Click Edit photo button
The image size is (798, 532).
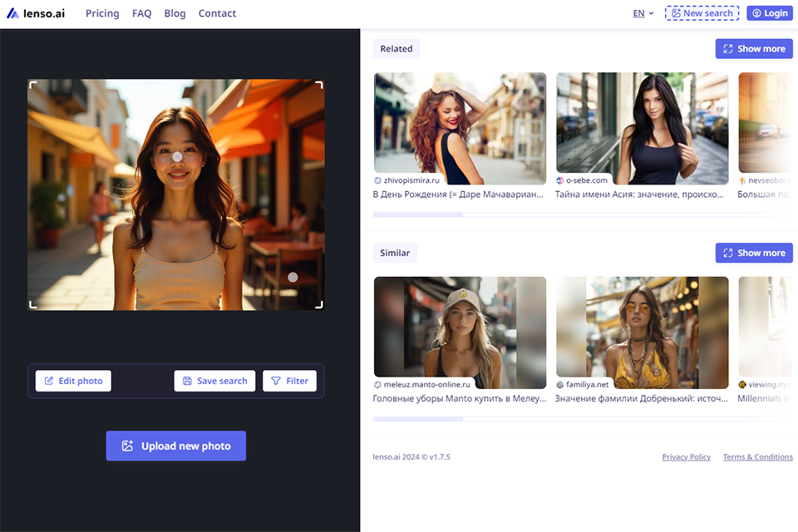pyautogui.click(x=73, y=381)
